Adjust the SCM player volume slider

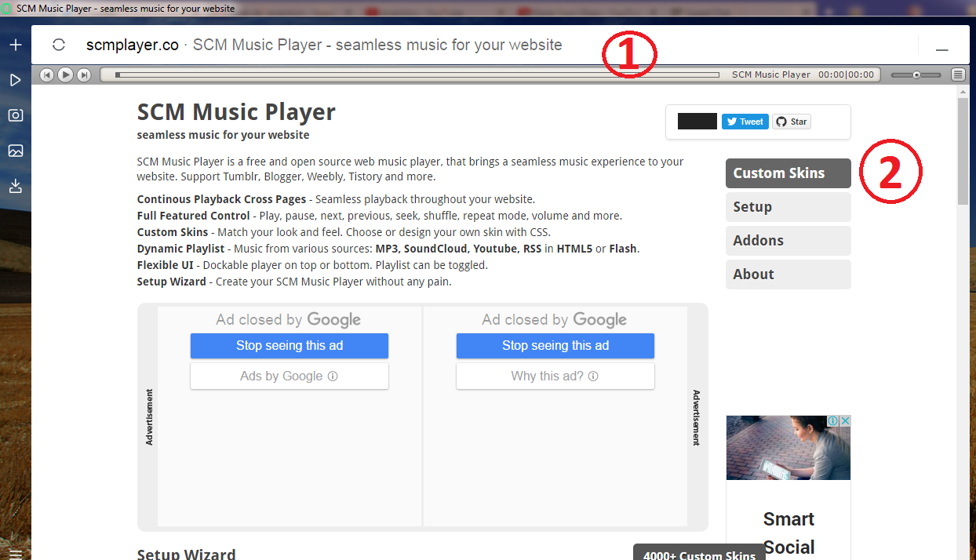coord(916,75)
